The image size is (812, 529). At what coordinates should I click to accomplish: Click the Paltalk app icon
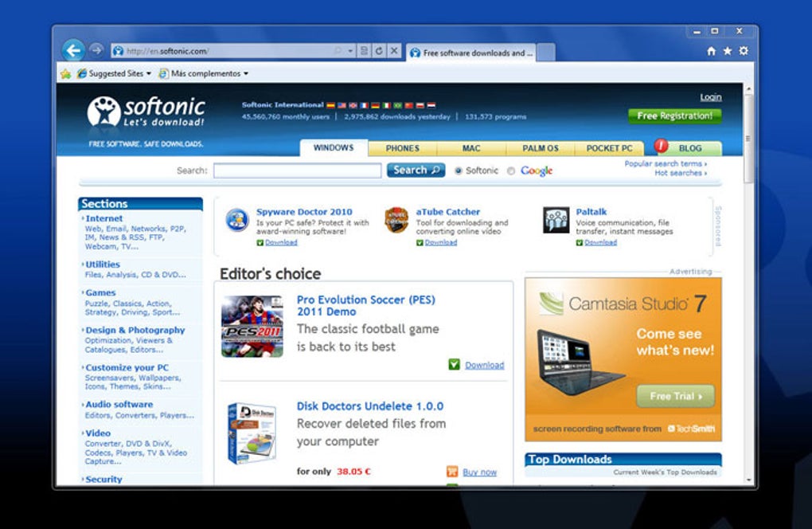556,220
